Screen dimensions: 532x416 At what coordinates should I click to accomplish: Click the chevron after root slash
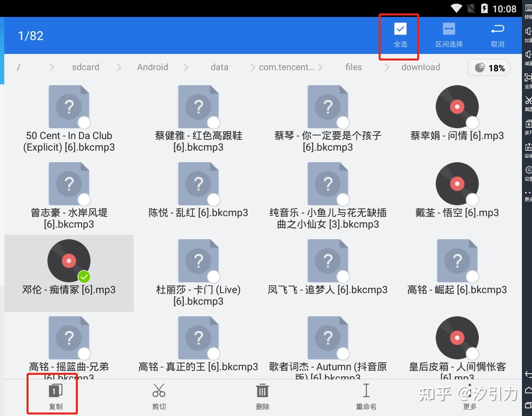(52, 67)
